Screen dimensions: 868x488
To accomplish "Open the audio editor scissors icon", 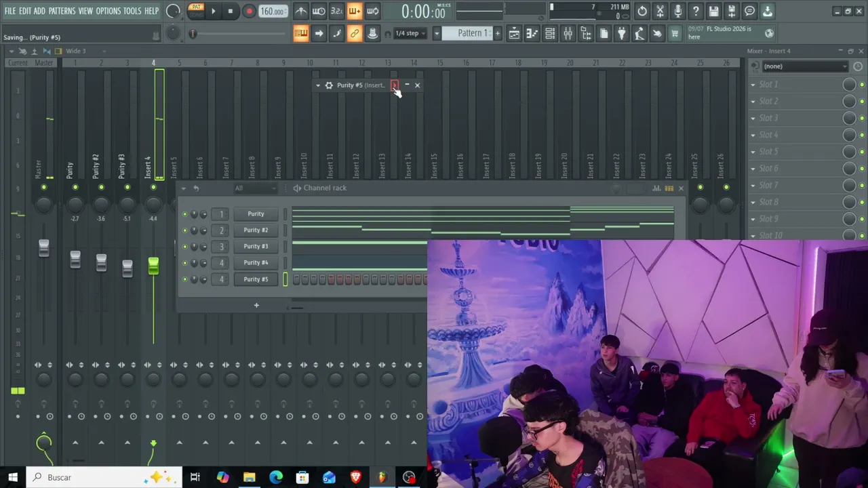I will [x=660, y=11].
